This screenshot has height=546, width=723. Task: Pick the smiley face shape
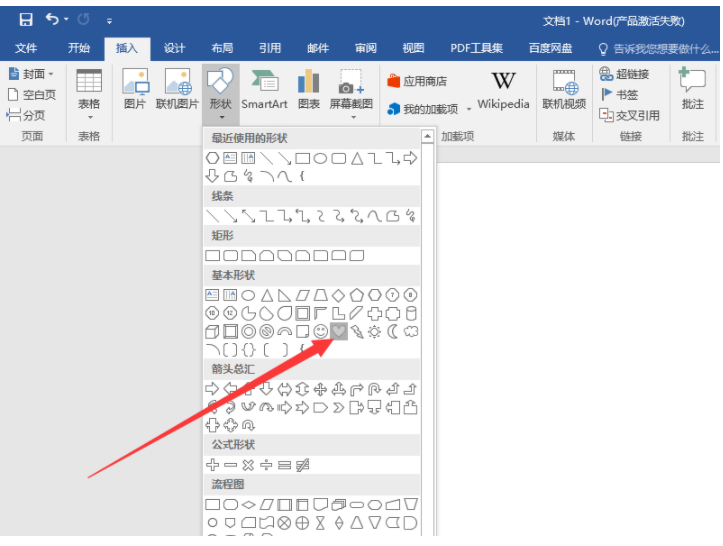point(321,332)
